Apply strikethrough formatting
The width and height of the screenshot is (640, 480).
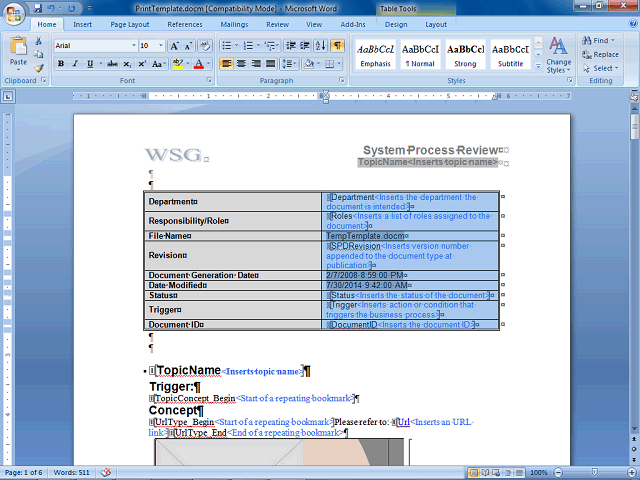(x=112, y=64)
